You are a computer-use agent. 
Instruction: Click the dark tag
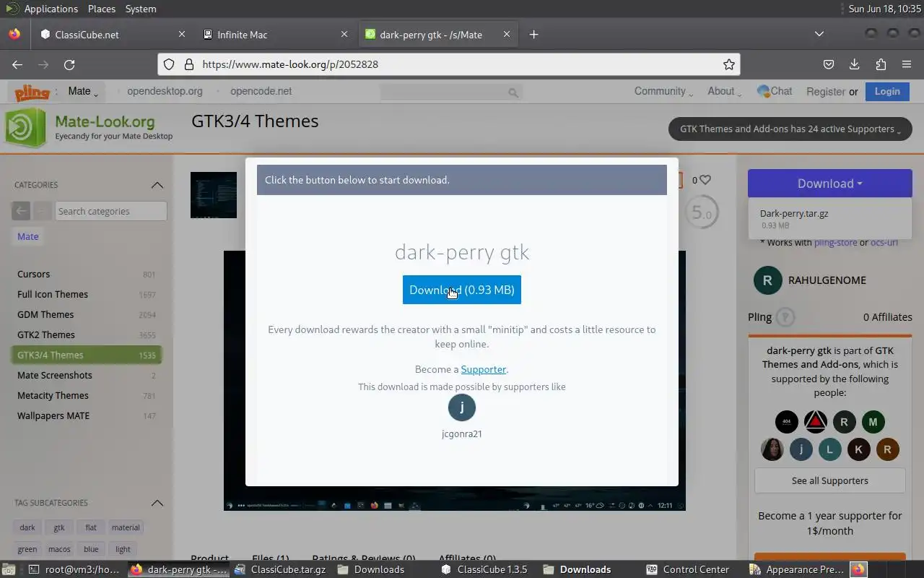point(27,527)
